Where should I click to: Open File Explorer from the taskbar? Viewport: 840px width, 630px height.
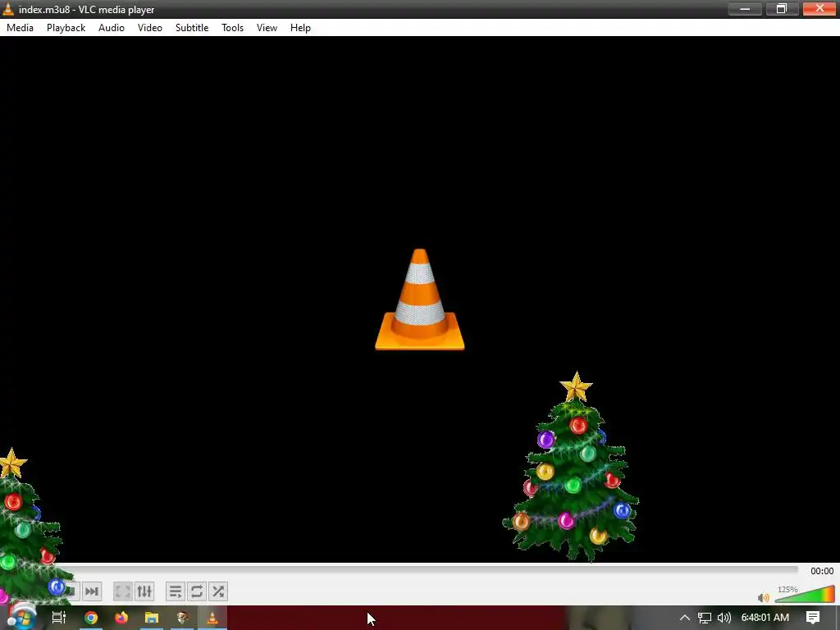[152, 618]
